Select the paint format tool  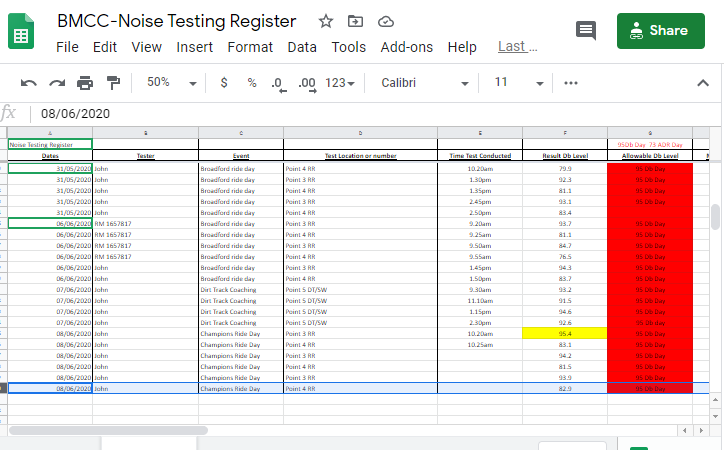pyautogui.click(x=113, y=83)
